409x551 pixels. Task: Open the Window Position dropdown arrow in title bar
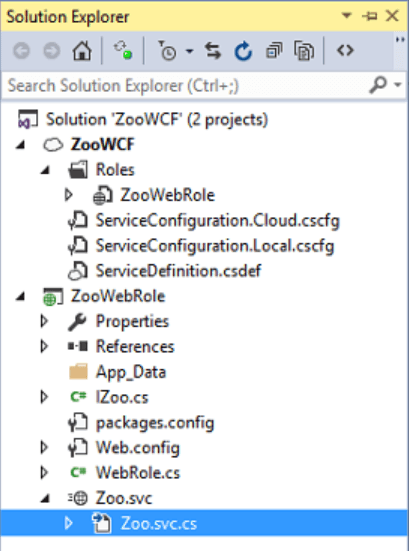pos(346,16)
